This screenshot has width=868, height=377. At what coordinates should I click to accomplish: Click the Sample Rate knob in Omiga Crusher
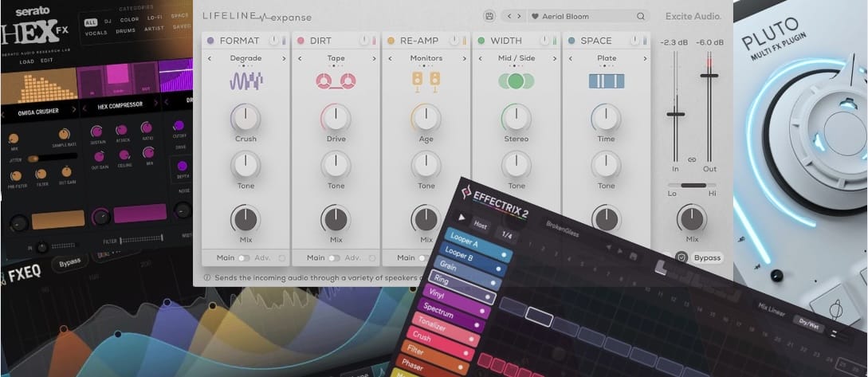coord(65,134)
